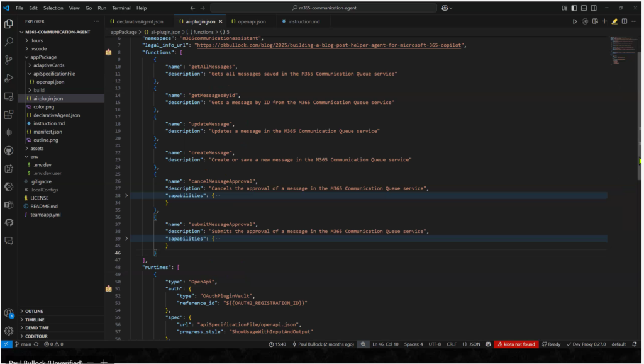Open notifications bell in status bar
The width and height of the screenshot is (644, 364).
pos(635,344)
